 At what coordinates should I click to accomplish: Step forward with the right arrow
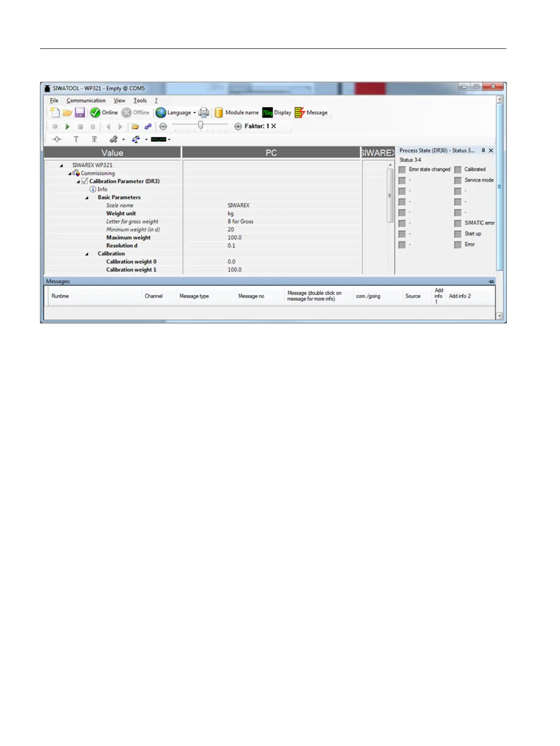120,126
